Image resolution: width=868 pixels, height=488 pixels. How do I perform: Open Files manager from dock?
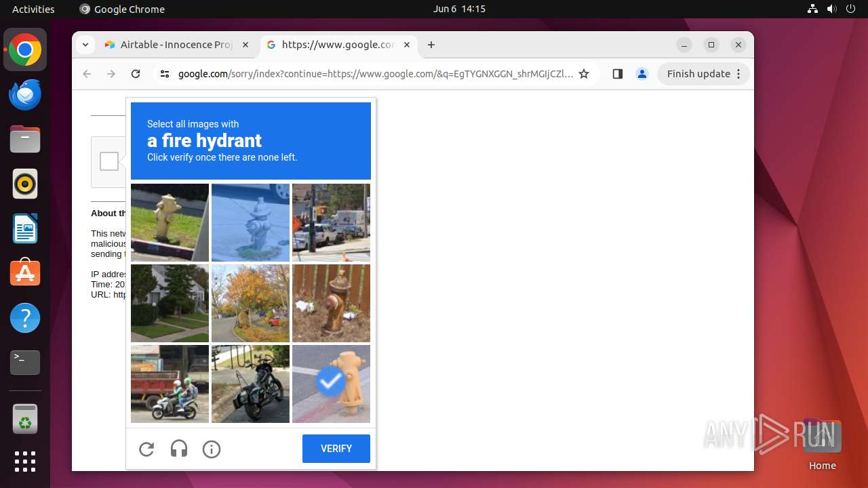tap(25, 140)
